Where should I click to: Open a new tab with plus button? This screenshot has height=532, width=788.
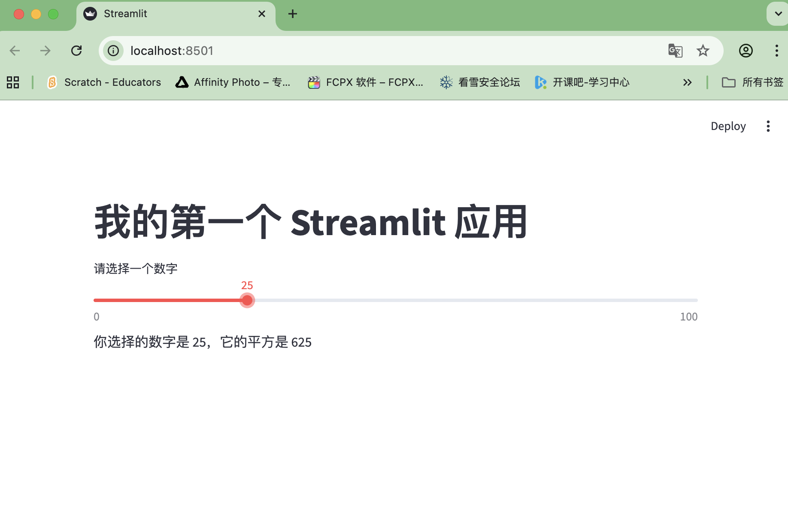click(x=293, y=14)
